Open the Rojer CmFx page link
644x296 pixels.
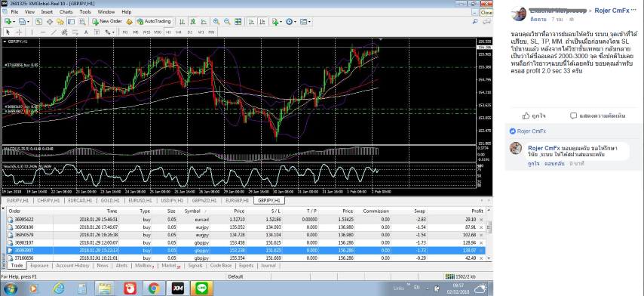(x=612, y=11)
